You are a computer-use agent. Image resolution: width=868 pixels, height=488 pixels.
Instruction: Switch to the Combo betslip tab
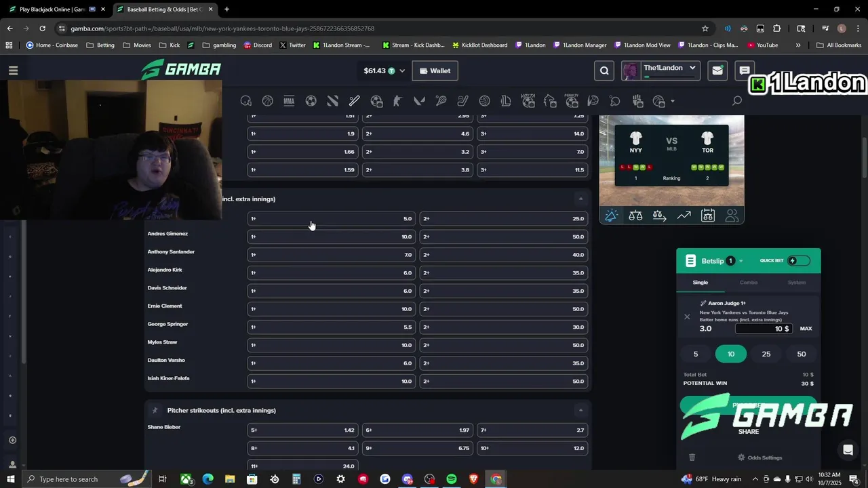coord(749,283)
